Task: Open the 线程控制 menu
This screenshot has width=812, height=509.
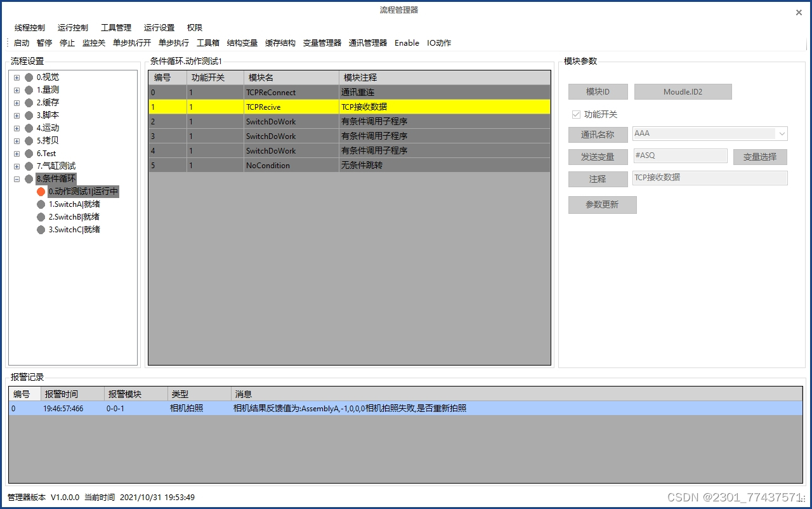Action: point(30,28)
